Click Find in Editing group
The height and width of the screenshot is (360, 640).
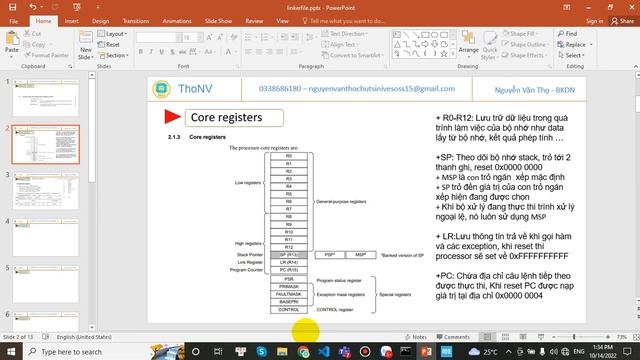[x=567, y=33]
